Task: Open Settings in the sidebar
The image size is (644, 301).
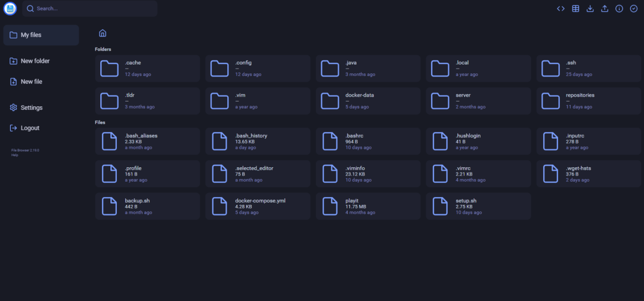Action: point(41,107)
